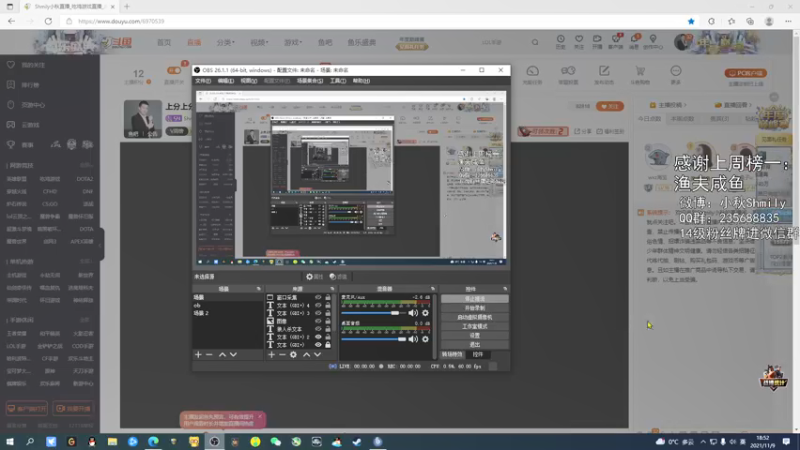Expand the 分类 dropdown in Douyu nav
The width and height of the screenshot is (800, 450).
[225, 42]
